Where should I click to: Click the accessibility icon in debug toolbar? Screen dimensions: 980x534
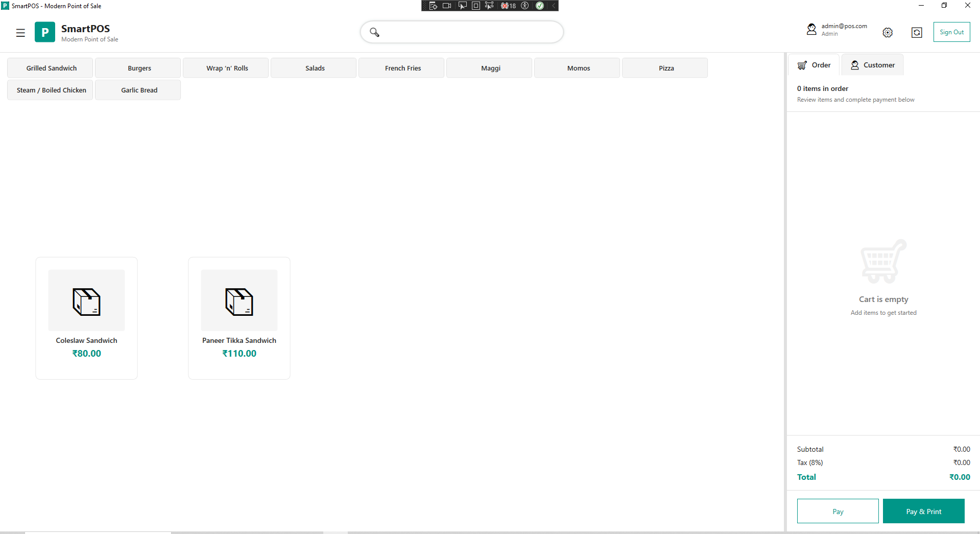524,6
